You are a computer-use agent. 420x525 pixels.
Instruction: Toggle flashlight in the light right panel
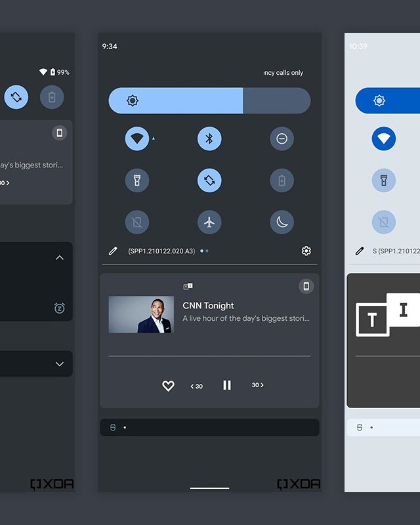coord(384,180)
